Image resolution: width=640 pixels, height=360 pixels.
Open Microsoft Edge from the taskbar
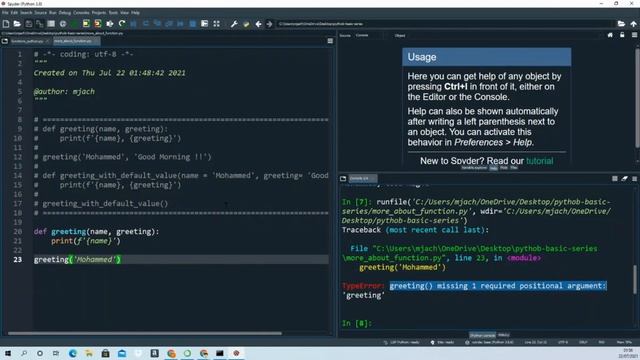[73, 353]
